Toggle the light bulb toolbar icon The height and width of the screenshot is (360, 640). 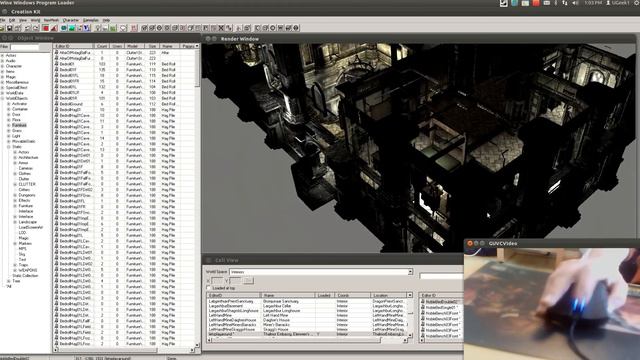[98, 28]
